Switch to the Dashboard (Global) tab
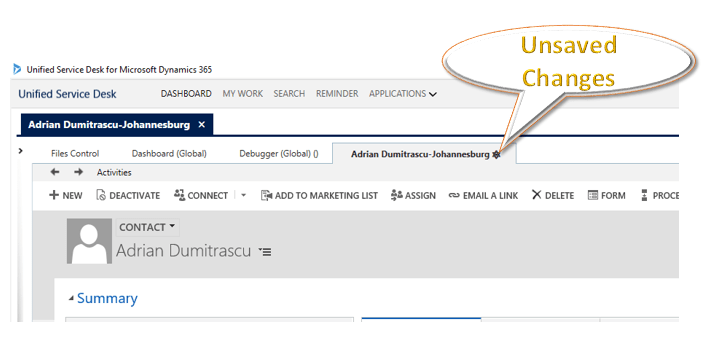Image resolution: width=706 pixels, height=360 pixels. 169,153
